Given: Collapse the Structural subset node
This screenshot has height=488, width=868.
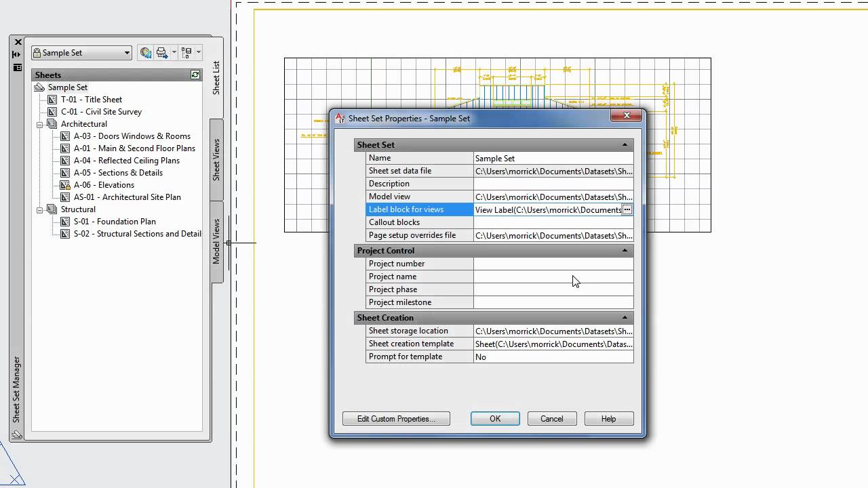Looking at the screenshot, I should click(40, 209).
